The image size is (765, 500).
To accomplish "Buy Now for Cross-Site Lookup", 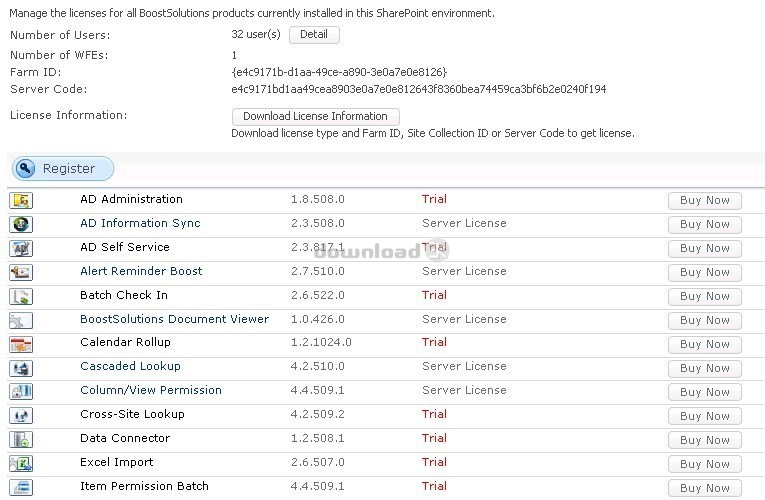I will (705, 416).
